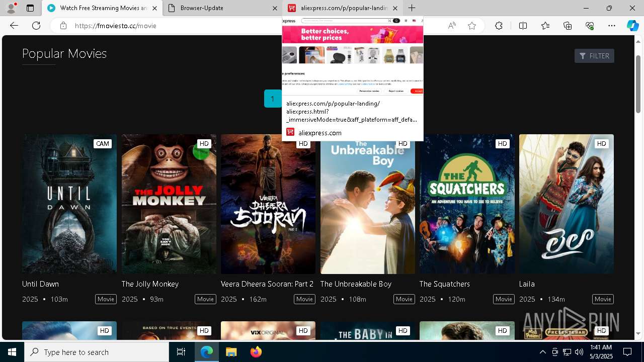Click the Until Dawn title link
Image resolution: width=644 pixels, height=362 pixels.
tap(40, 284)
